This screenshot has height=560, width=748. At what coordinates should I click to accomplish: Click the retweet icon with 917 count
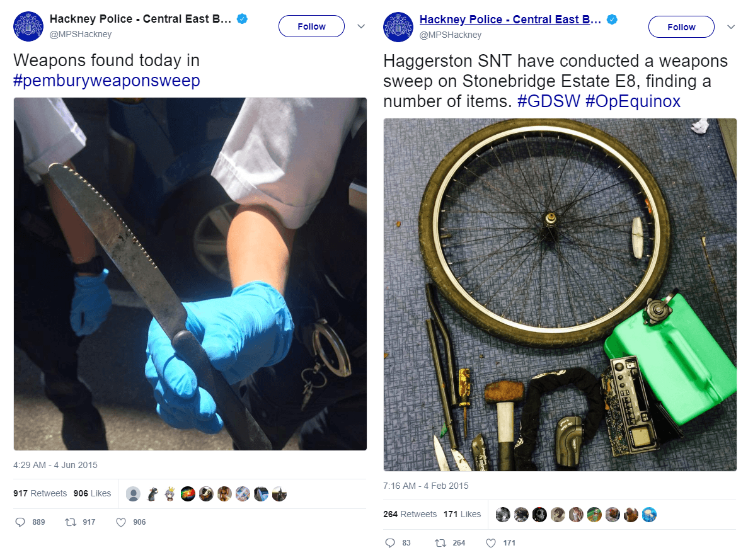pos(71,522)
